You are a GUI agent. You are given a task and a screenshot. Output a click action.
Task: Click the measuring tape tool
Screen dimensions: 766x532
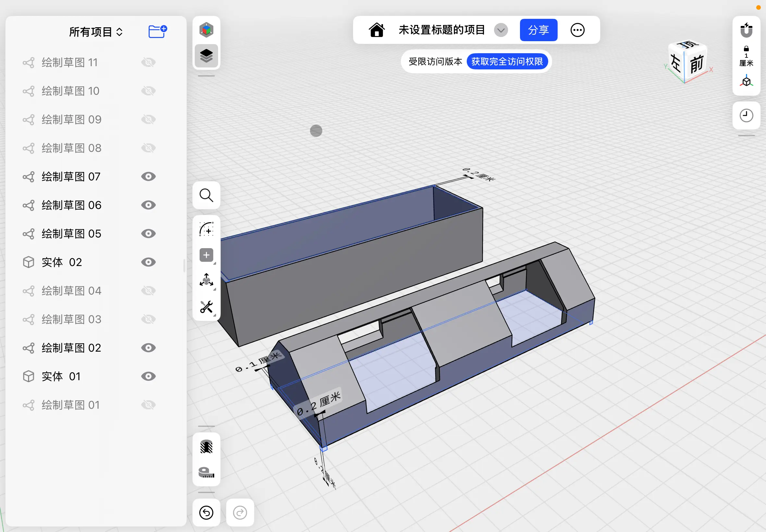coord(206,472)
